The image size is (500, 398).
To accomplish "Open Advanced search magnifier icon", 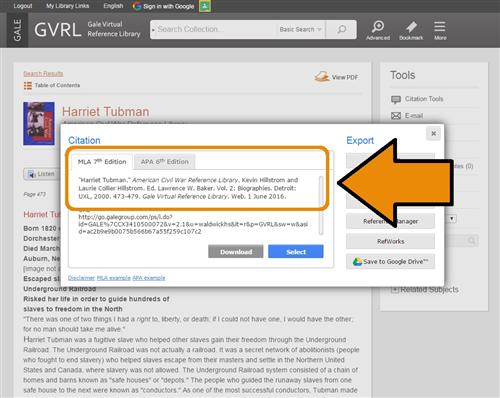I will click(x=378, y=26).
